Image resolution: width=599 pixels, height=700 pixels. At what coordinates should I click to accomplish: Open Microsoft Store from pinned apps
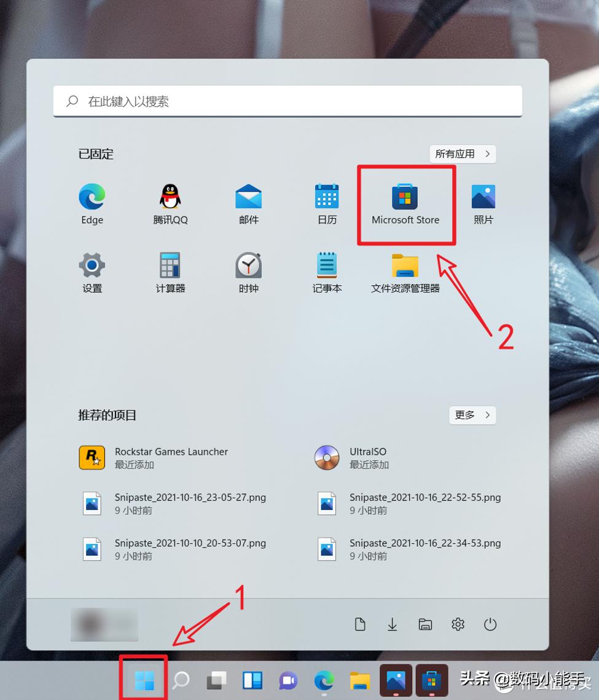click(405, 204)
